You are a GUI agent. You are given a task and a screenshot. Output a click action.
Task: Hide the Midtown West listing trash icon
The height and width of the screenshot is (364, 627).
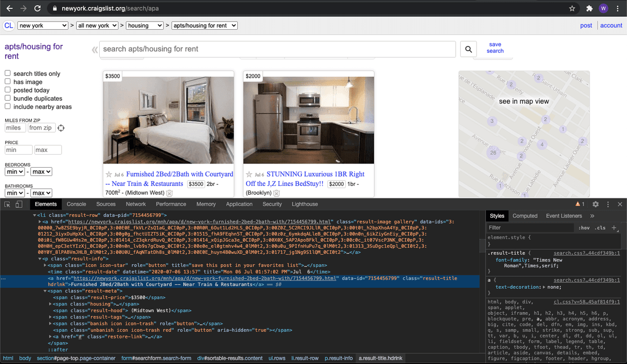[169, 193]
